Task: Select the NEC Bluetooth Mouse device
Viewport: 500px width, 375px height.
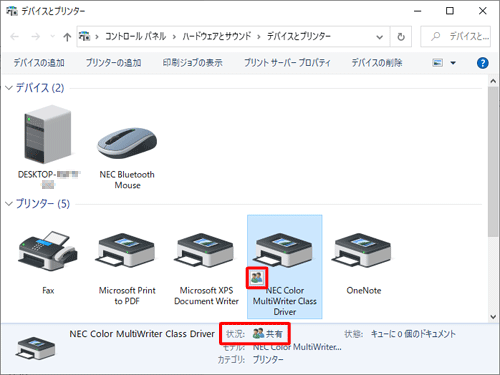Action: pos(127,143)
